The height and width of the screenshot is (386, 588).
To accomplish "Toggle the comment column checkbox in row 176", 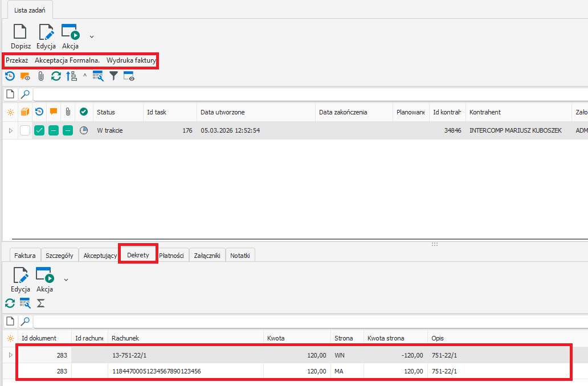I will [x=54, y=130].
